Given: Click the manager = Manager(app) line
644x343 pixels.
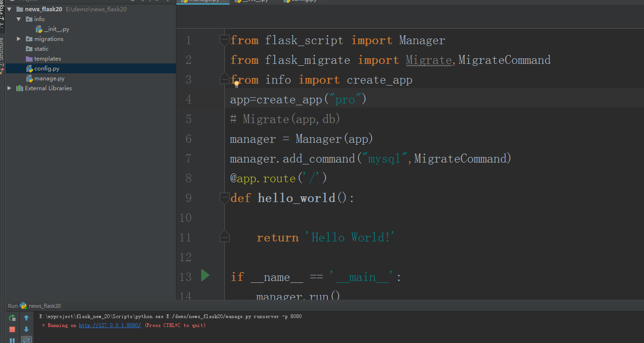Looking at the screenshot, I should 302,139.
